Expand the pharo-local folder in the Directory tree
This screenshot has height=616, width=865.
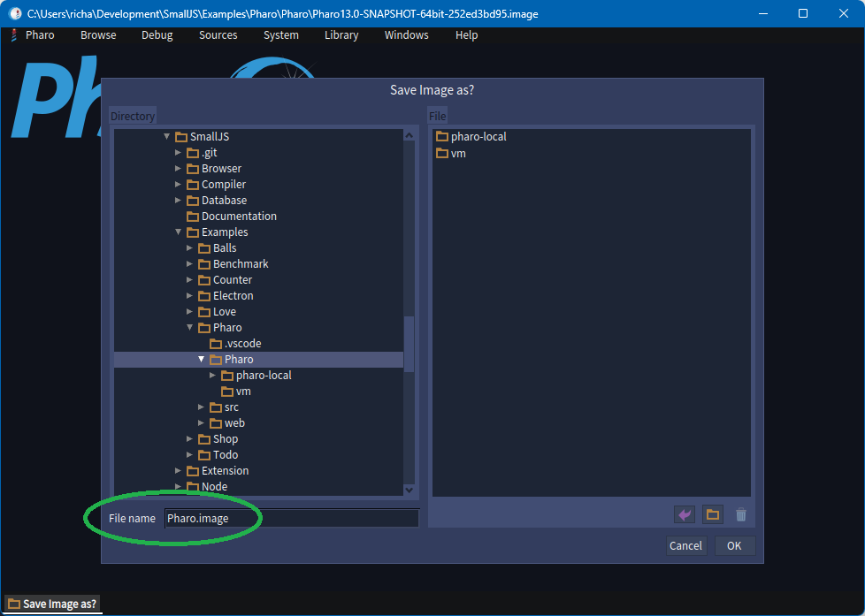(213, 375)
